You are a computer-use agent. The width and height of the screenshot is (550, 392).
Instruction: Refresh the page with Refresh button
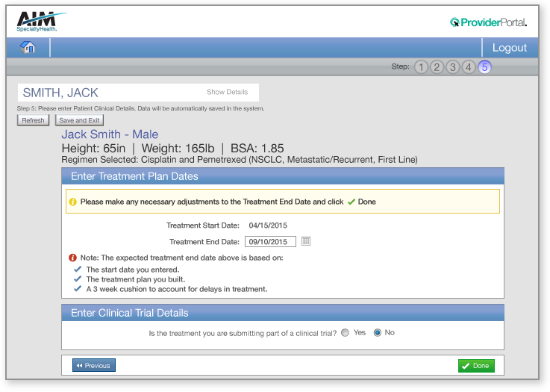(33, 120)
